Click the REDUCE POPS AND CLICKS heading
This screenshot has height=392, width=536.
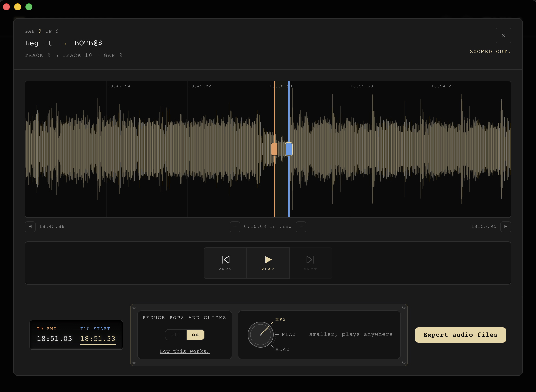pyautogui.click(x=184, y=318)
